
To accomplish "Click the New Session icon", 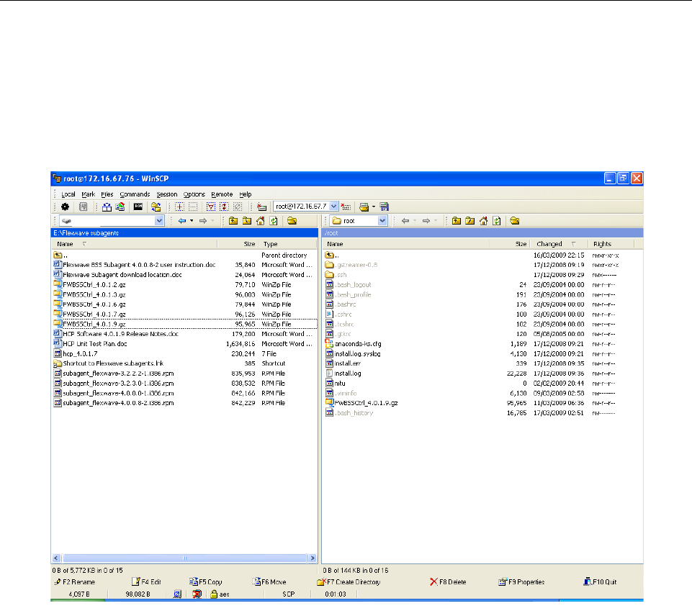I will 261,207.
